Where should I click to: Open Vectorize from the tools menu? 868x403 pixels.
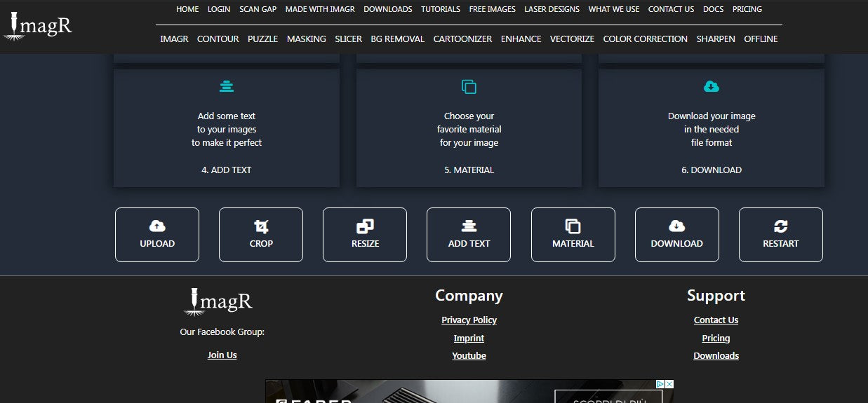coord(572,39)
